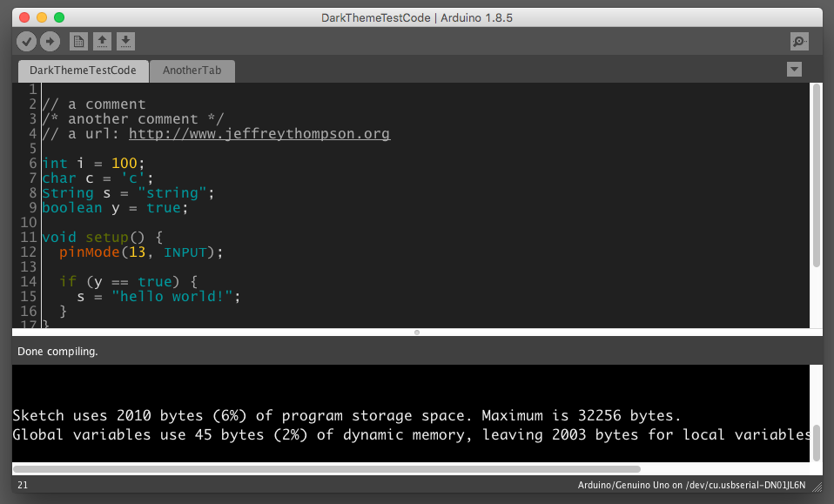Screen dimensions: 834x504
Task: Click the Upload arrow button
Action: pyautogui.click(x=50, y=41)
